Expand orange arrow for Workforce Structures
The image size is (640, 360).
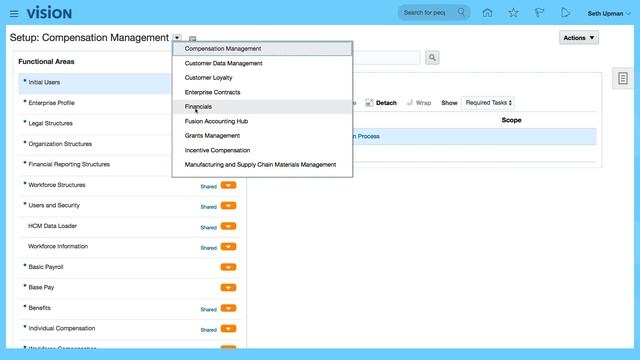pos(229,185)
